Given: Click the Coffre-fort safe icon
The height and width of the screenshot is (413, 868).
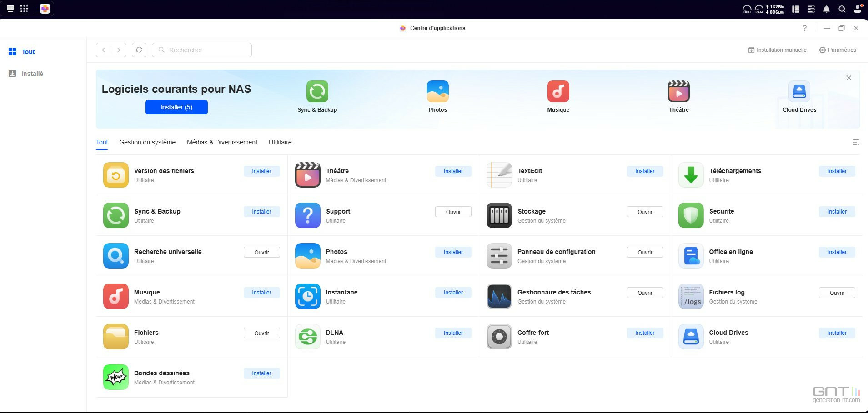Looking at the screenshot, I should point(499,337).
